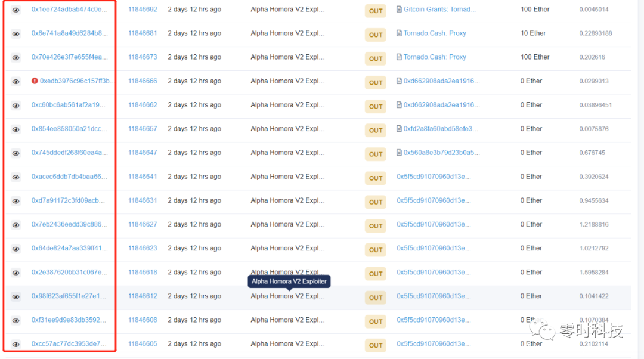Open block number 11846692

[143, 9]
